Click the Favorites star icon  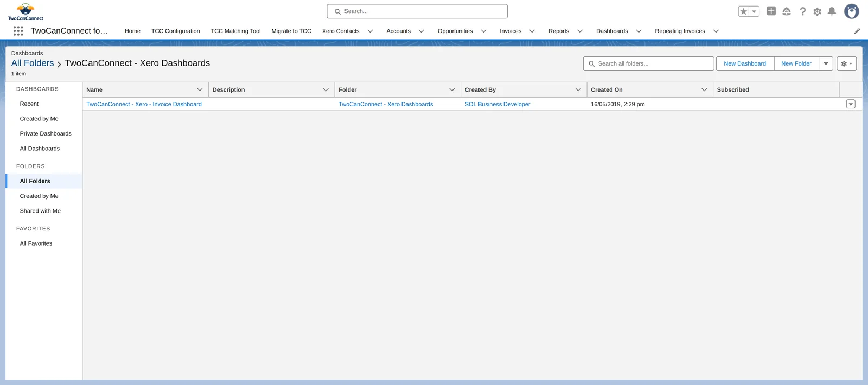(744, 11)
